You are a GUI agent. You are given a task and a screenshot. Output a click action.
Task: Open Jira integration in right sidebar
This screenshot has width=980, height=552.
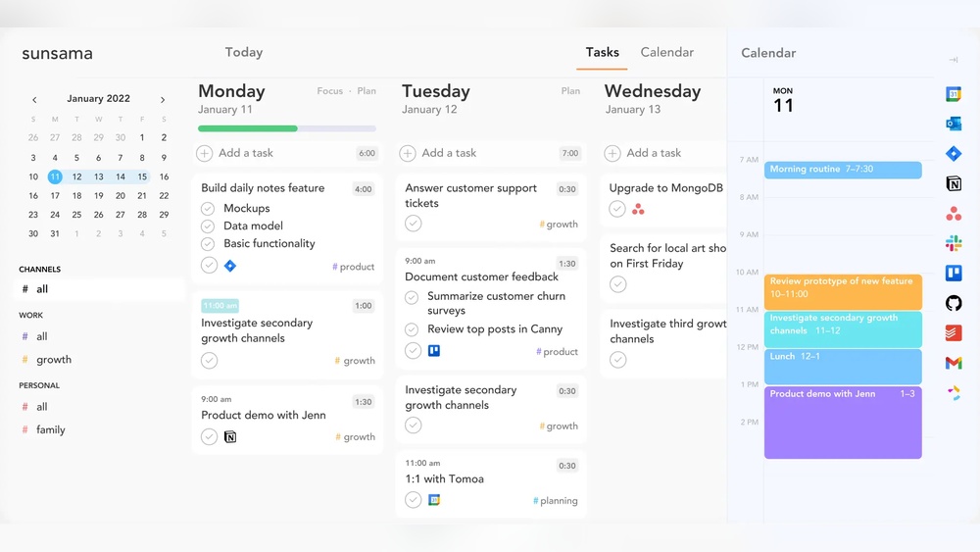[x=954, y=154]
